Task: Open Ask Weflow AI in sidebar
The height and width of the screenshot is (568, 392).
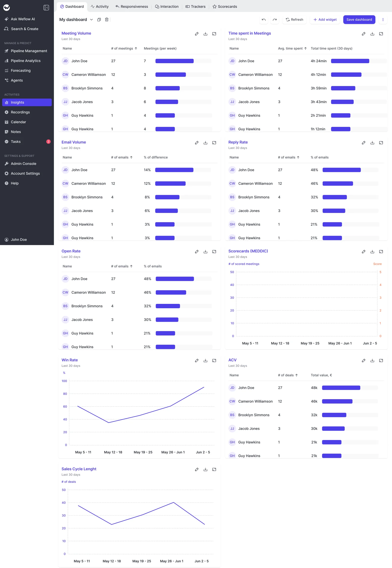Action: 27,19
